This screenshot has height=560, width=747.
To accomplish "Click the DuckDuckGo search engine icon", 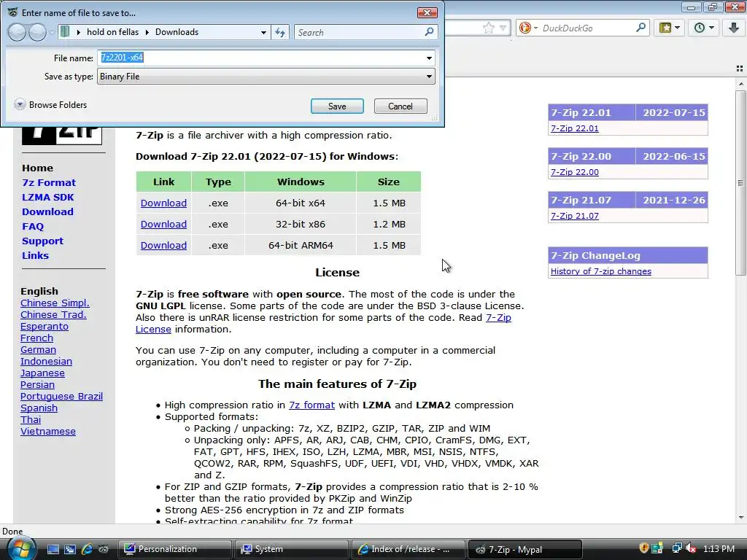I will pos(525,28).
